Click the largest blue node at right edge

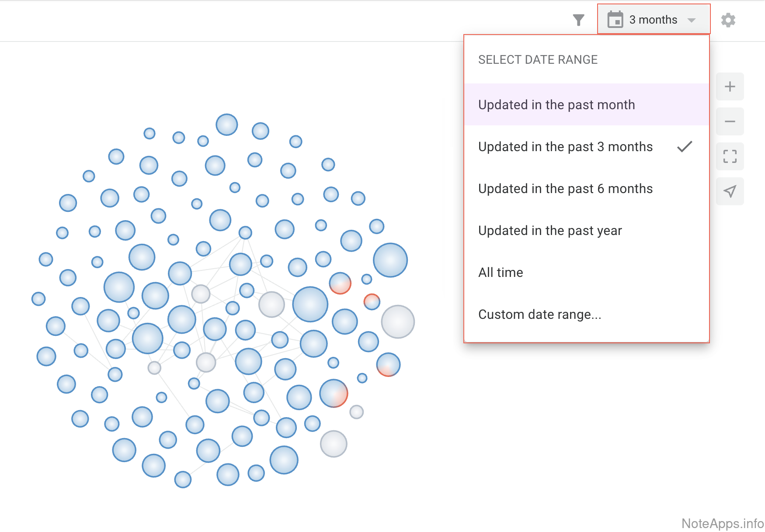(390, 260)
